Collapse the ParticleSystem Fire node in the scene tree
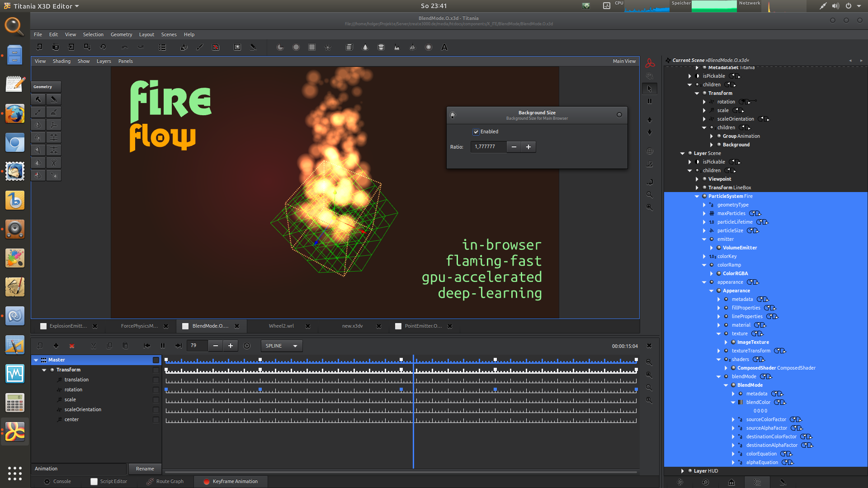Image resolution: width=868 pixels, height=488 pixels. click(697, 196)
